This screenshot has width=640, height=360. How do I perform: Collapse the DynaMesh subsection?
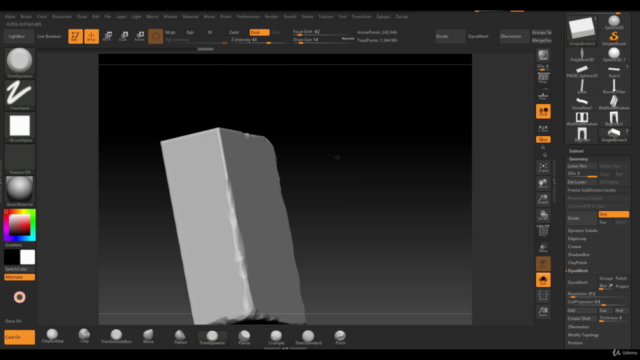click(x=578, y=271)
